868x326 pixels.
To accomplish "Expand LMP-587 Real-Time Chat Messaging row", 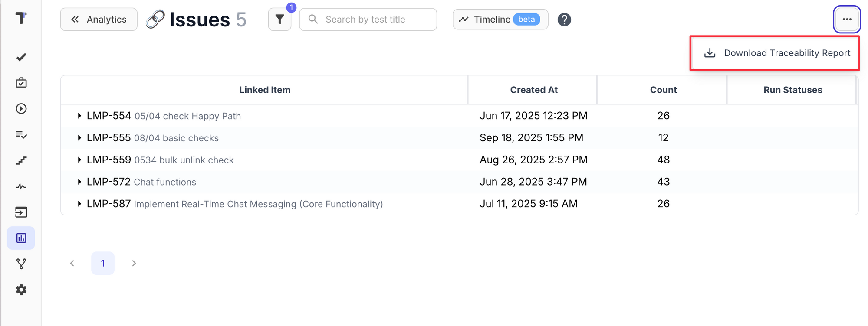I will (79, 204).
